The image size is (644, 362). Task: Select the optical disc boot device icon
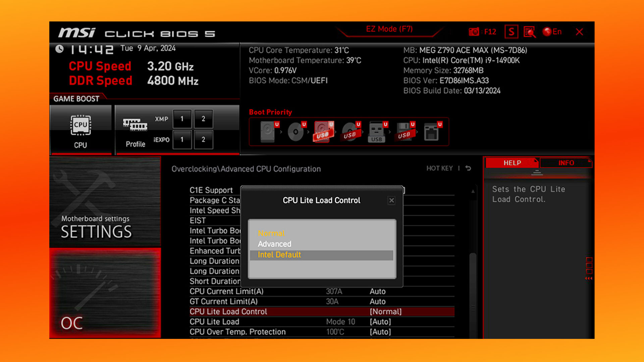click(x=297, y=132)
